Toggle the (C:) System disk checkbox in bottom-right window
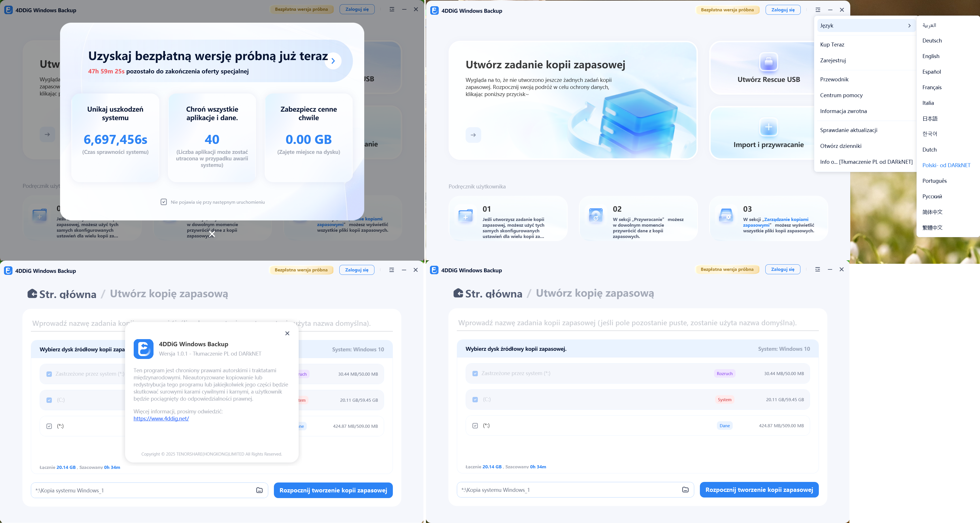This screenshot has width=980, height=523. [475, 400]
